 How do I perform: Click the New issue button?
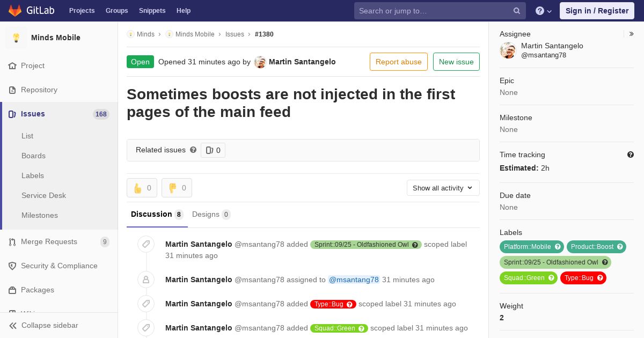pos(456,62)
